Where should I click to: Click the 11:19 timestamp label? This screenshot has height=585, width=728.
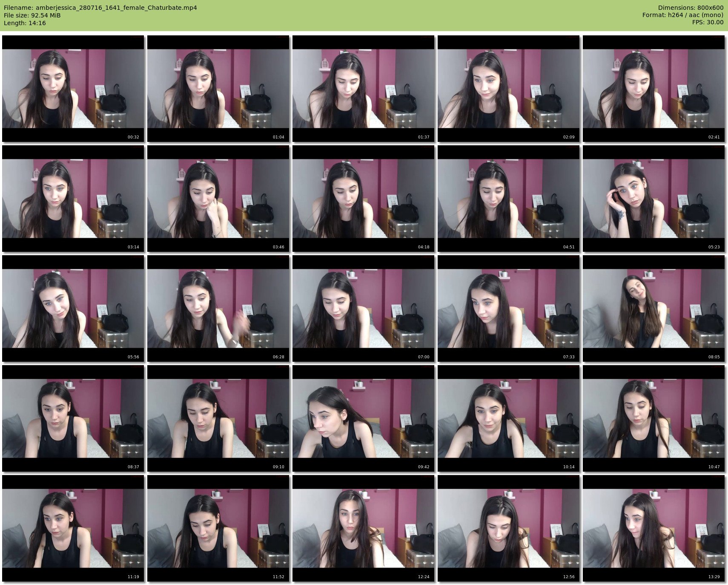133,577
